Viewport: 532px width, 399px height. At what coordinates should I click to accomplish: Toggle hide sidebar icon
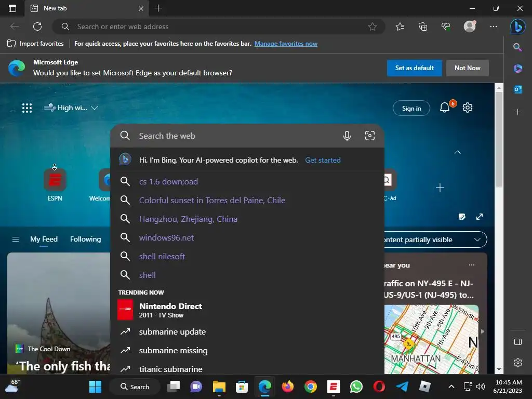(518, 342)
